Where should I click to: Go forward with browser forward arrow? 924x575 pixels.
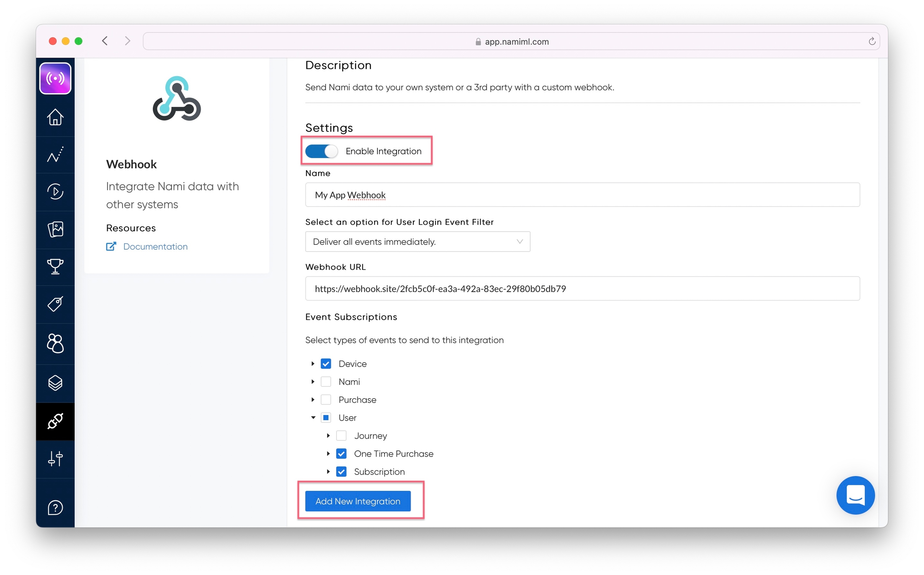(128, 41)
